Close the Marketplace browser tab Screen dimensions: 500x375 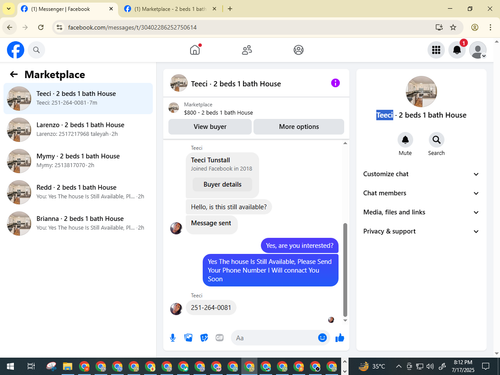point(214,9)
